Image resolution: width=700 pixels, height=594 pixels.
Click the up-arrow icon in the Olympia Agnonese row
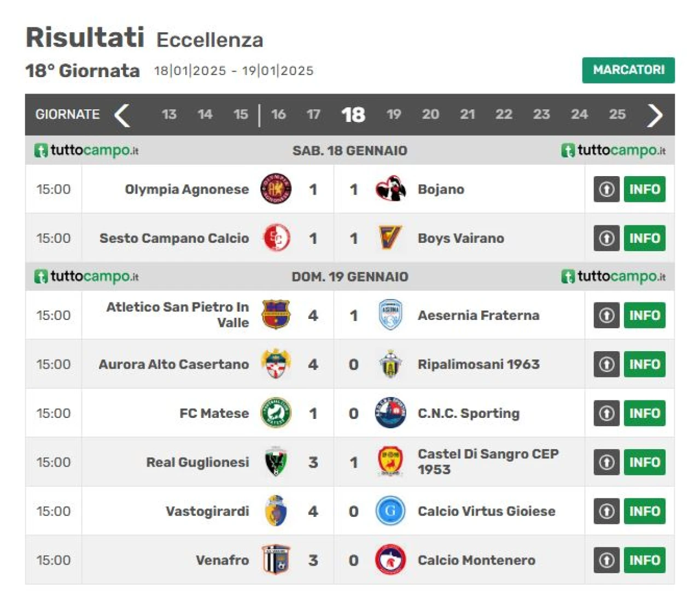(606, 189)
